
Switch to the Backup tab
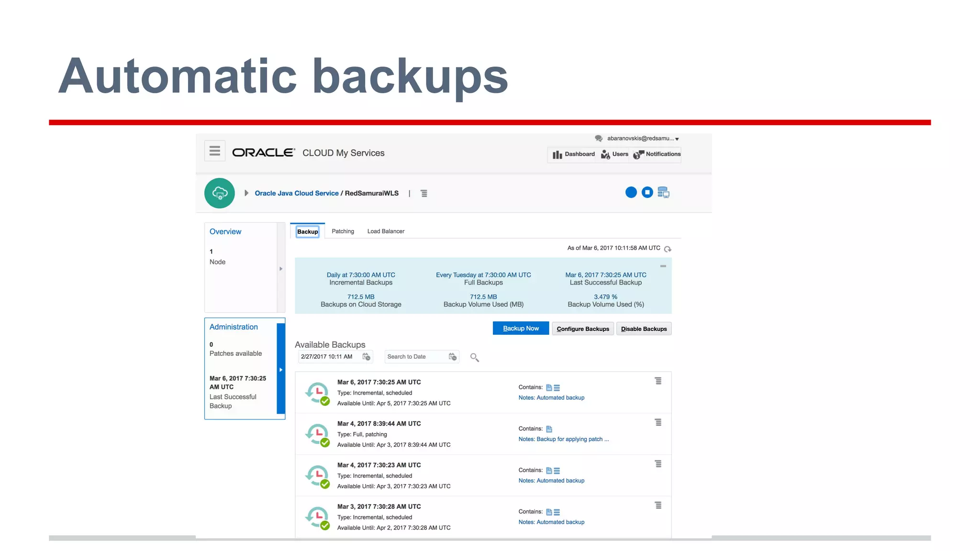[x=307, y=231]
